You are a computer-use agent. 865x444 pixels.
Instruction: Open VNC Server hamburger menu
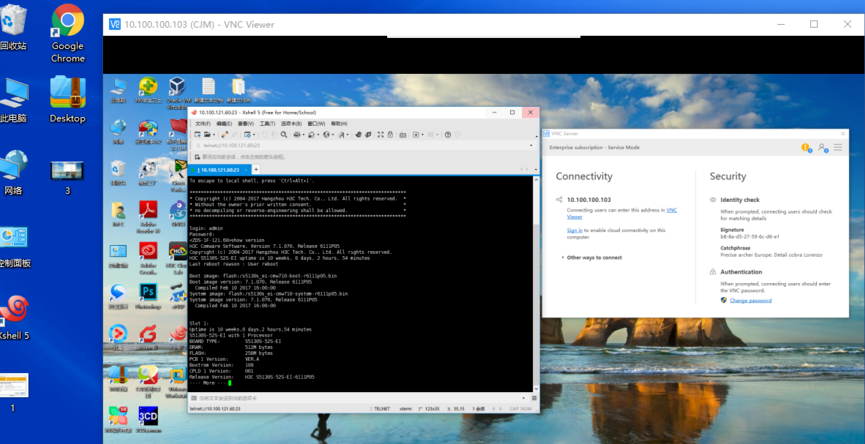[838, 148]
